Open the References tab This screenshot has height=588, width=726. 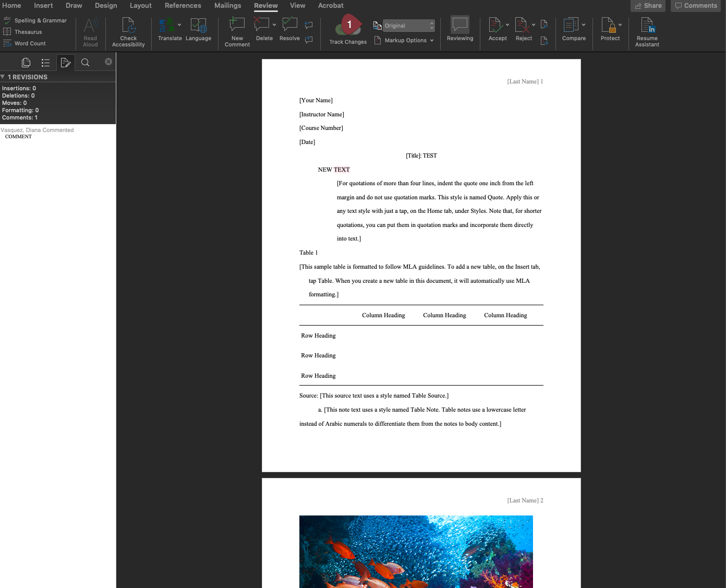(183, 6)
